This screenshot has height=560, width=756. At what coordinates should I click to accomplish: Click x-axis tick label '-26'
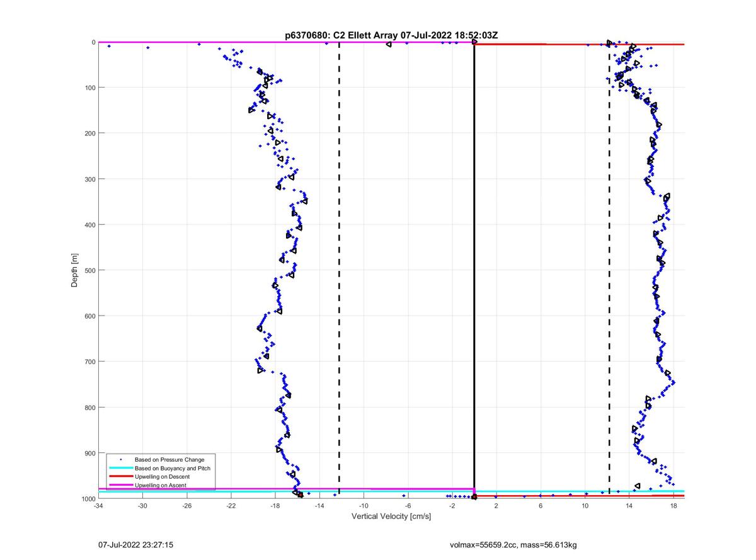186,506
